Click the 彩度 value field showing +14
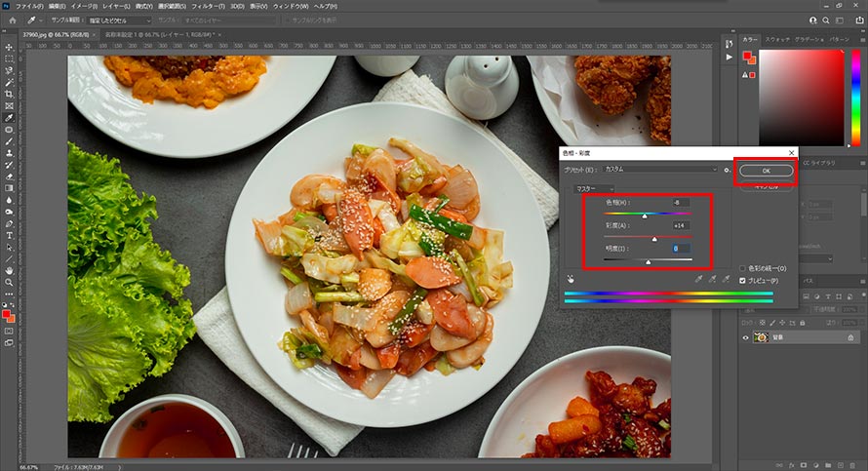The width and height of the screenshot is (868, 471). (x=681, y=225)
